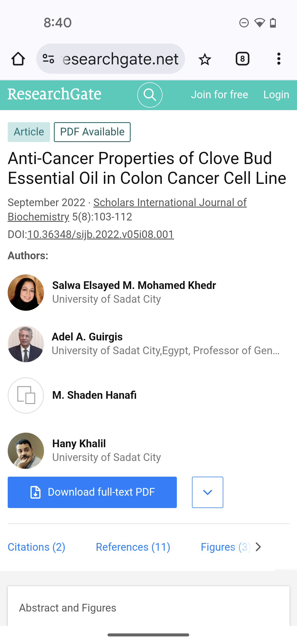Image resolution: width=297 pixels, height=644 pixels.
Task: Open Salwa Elsayed M. Mohamed Khedr's profile photo
Action: (x=26, y=293)
